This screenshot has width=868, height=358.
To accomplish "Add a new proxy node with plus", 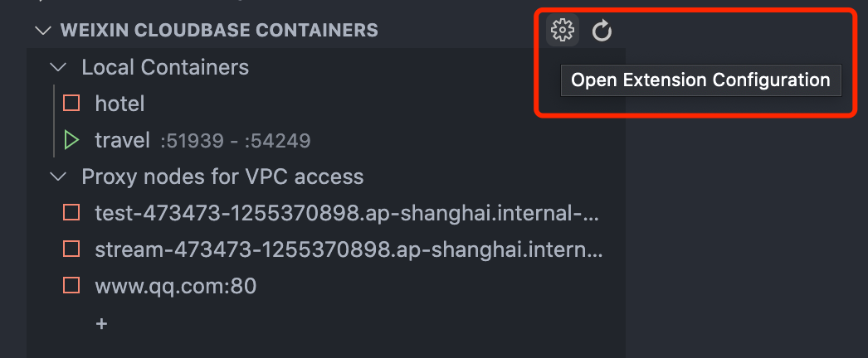I will tap(101, 324).
